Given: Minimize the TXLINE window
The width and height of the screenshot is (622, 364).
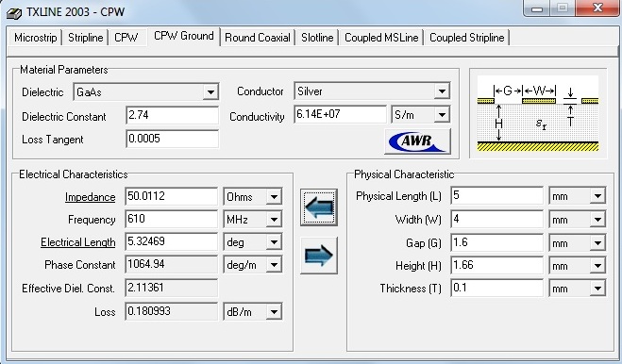Looking at the screenshot, I should (537, 8).
